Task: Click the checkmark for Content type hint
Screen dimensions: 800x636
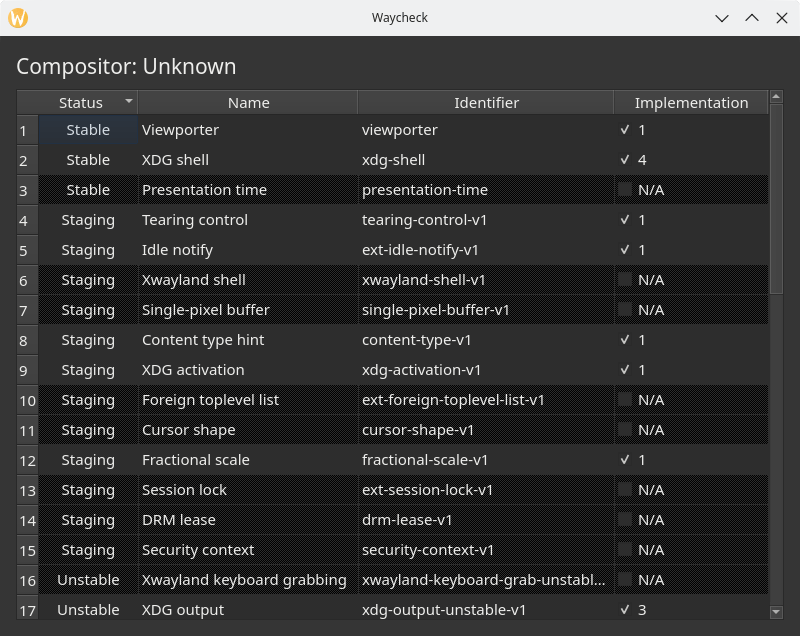Action: 625,340
